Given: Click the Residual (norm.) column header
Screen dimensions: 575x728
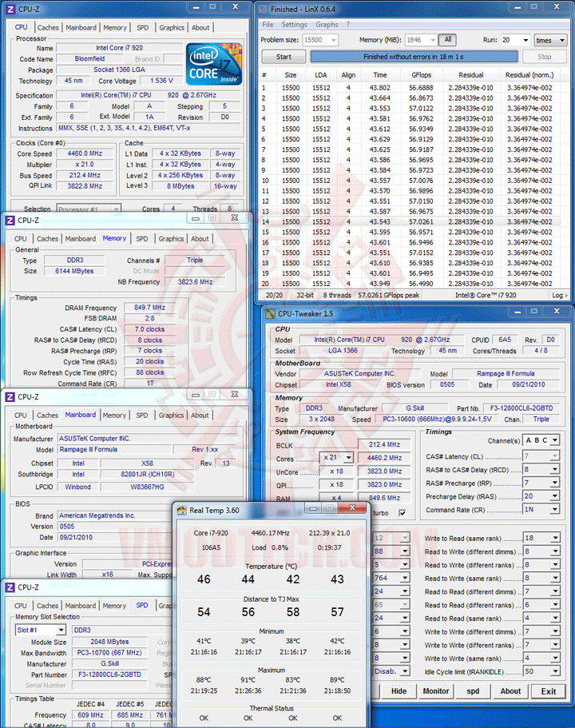Looking at the screenshot, I should pos(529,75).
